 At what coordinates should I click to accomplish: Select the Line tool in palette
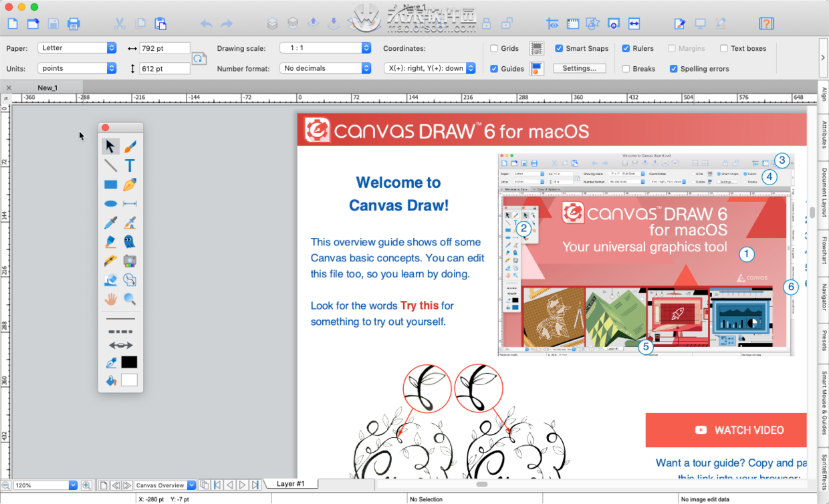[110, 166]
